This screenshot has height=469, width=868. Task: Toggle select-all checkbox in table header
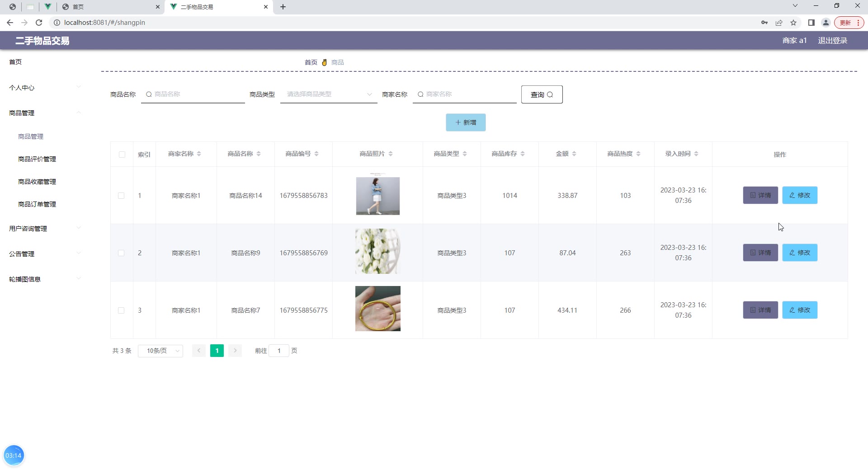click(122, 155)
